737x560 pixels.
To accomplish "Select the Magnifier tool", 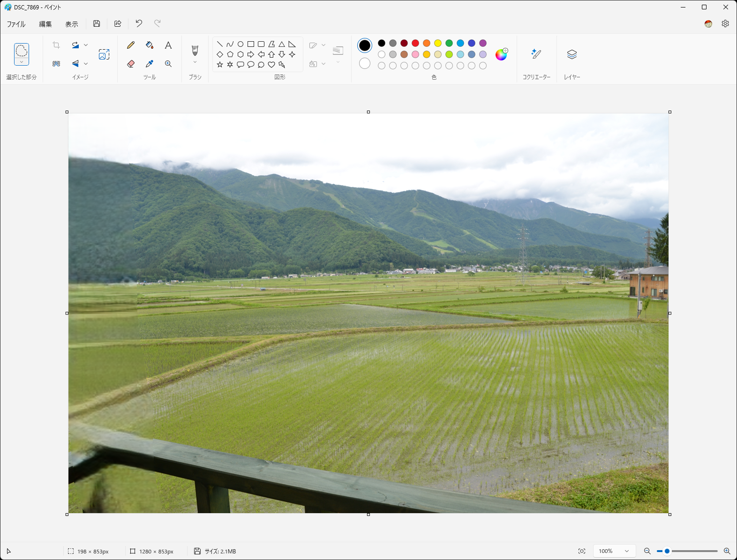I will pos(168,64).
